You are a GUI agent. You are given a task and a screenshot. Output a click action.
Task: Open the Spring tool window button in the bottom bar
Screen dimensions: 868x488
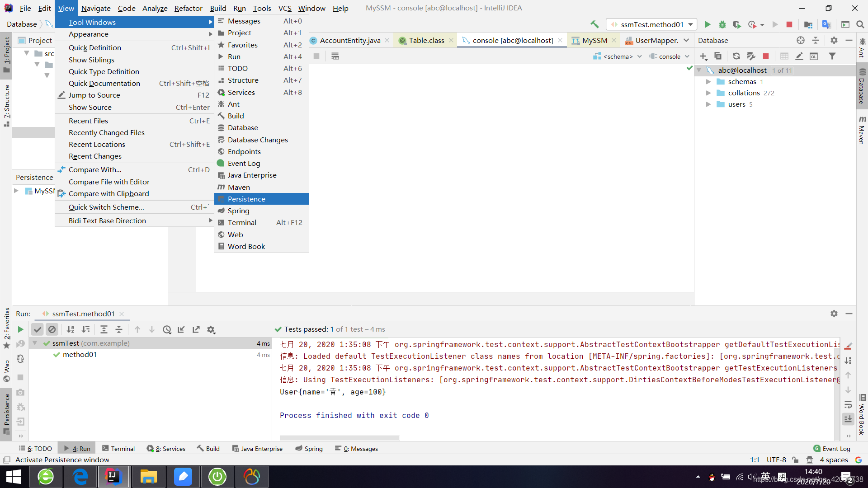pos(309,449)
